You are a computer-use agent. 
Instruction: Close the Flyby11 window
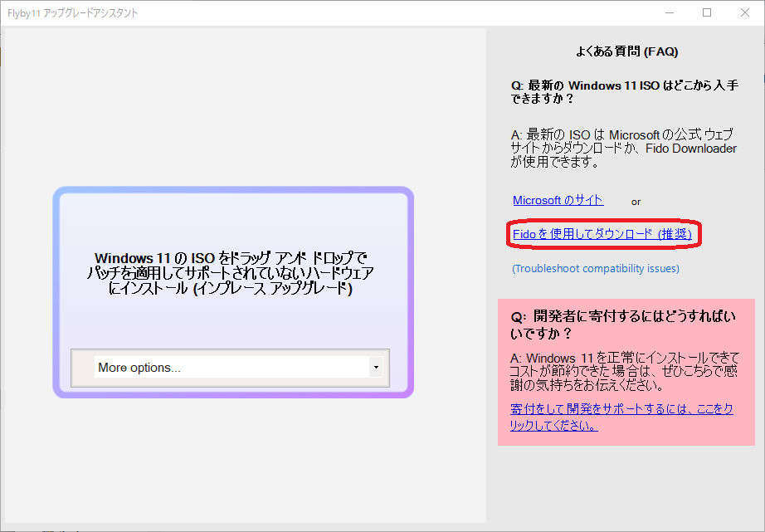click(x=744, y=12)
